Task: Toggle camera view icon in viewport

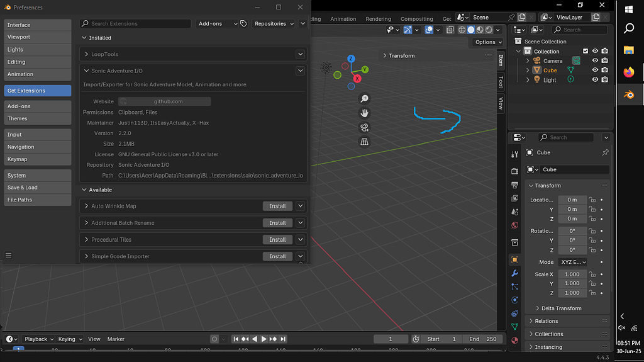Action: [364, 128]
